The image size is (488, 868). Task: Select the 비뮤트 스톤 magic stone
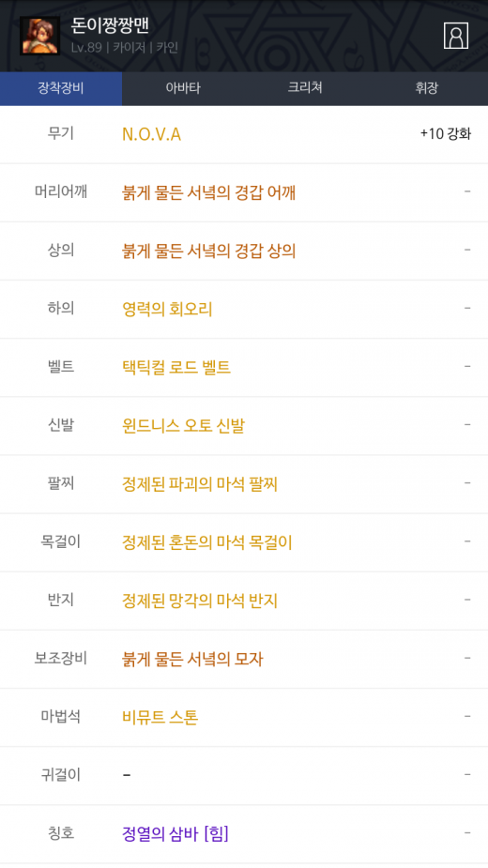pyautogui.click(x=160, y=718)
